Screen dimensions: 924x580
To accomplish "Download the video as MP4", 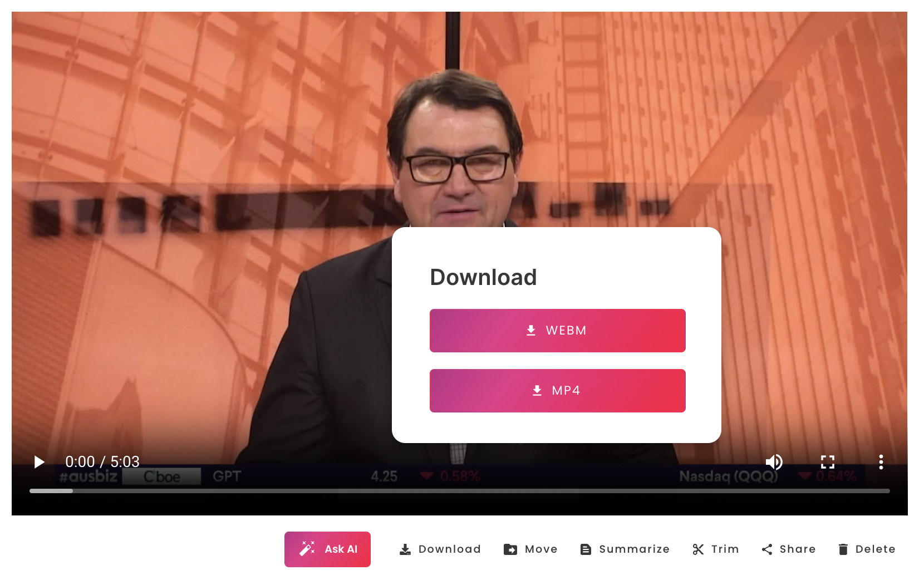I will pos(557,391).
